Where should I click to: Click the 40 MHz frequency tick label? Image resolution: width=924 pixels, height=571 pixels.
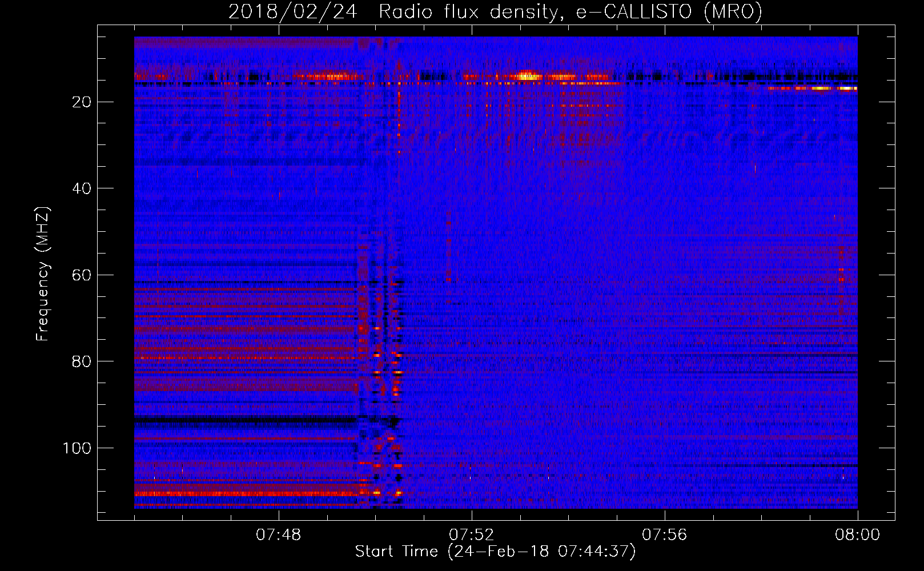point(82,188)
